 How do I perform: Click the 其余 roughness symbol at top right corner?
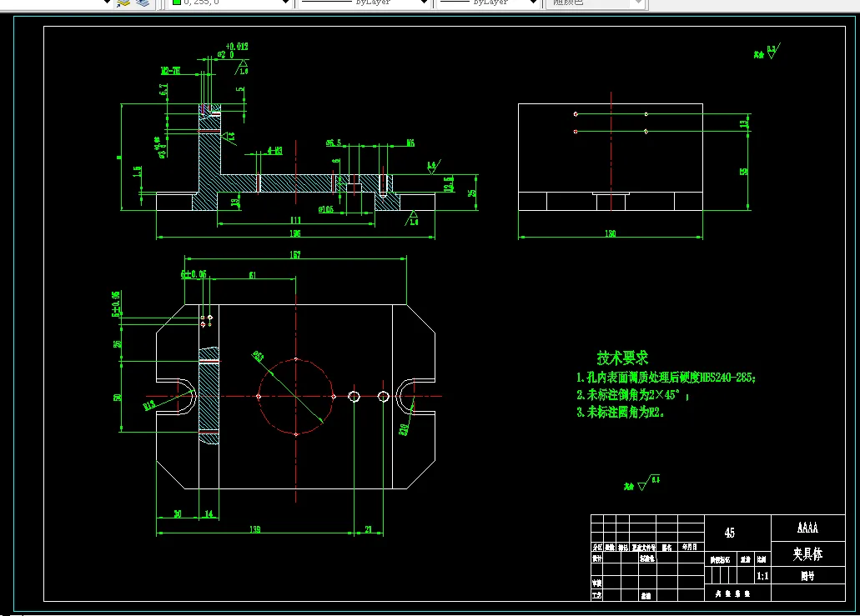coord(767,52)
